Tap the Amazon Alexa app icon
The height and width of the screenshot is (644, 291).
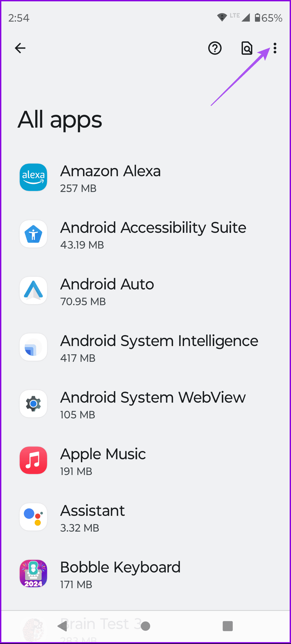coord(33,177)
